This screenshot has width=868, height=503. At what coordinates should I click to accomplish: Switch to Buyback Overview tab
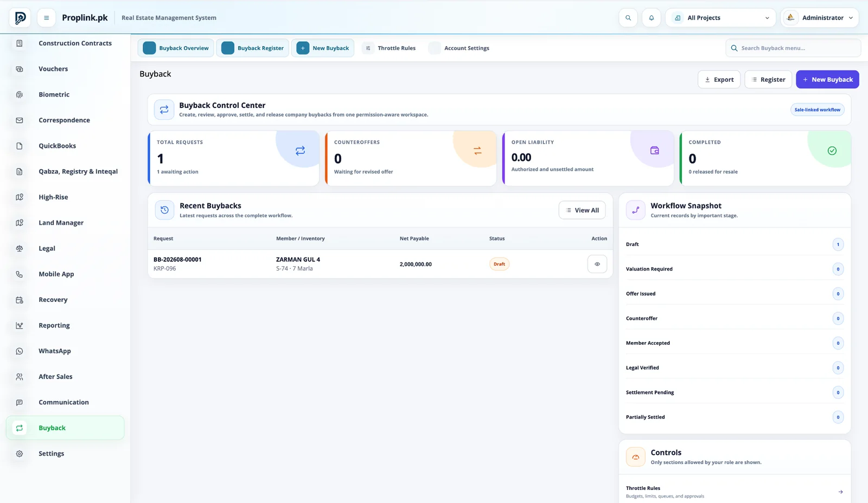[176, 48]
